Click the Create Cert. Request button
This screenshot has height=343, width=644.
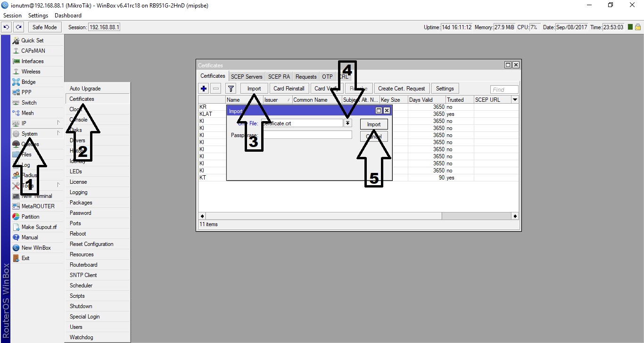[x=401, y=89]
